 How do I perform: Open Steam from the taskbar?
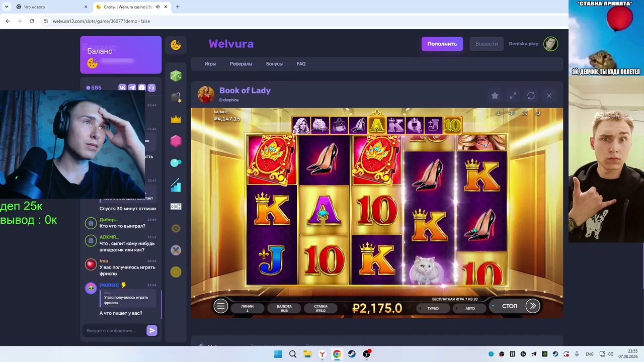pos(352,354)
